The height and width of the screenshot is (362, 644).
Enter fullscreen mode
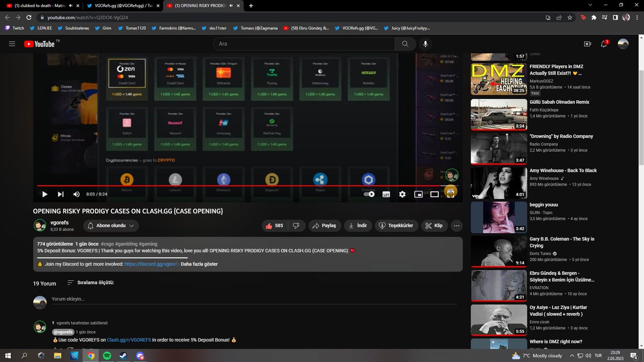point(451,194)
